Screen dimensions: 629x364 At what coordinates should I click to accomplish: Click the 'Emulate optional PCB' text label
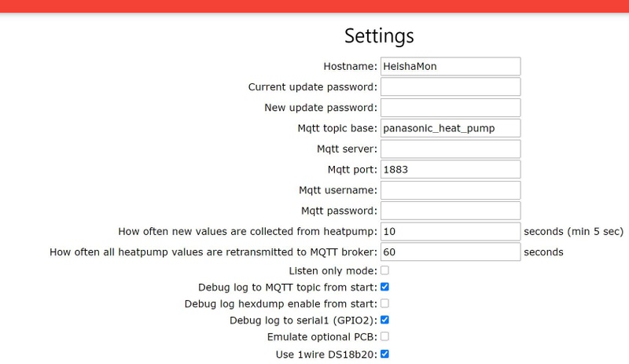pyautogui.click(x=322, y=337)
